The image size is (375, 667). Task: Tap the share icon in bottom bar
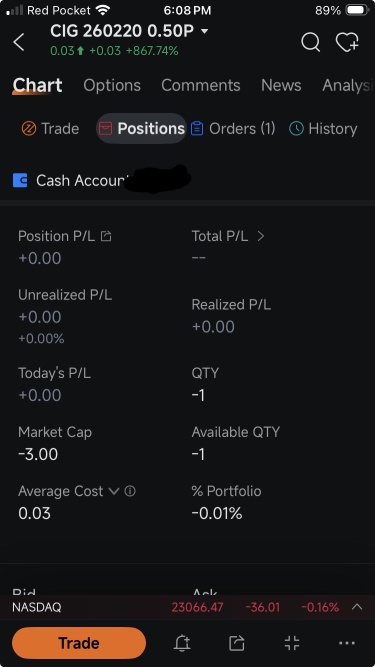[237, 643]
